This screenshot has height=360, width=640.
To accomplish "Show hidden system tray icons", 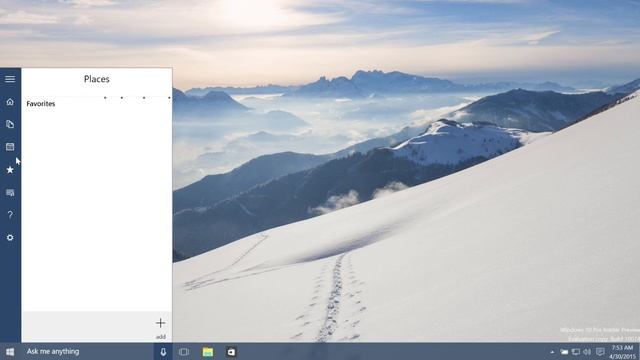I will coord(552,352).
